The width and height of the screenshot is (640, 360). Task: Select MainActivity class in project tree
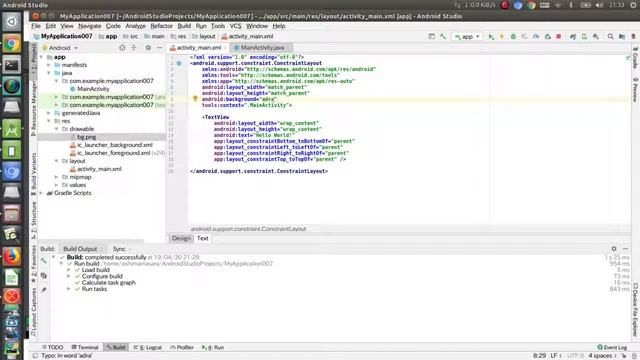tap(93, 89)
